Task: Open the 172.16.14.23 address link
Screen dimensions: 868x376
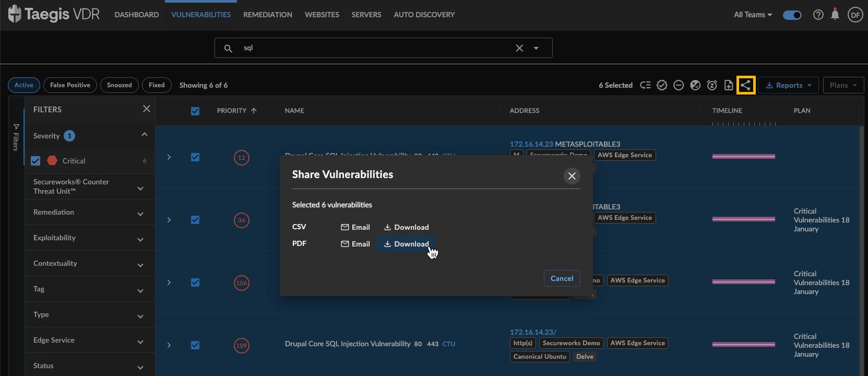Action: 531,144
